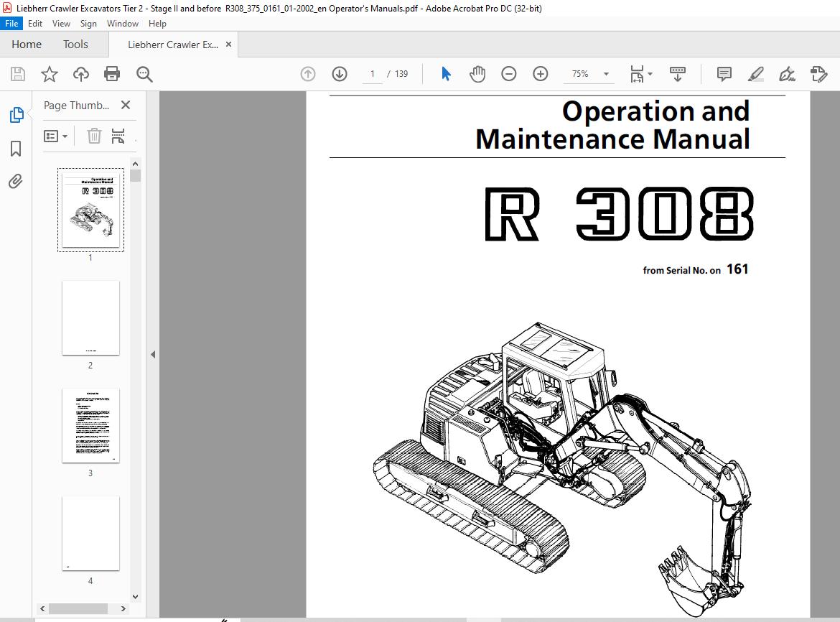
Task: Select page 2 thumbnail
Action: point(90,318)
